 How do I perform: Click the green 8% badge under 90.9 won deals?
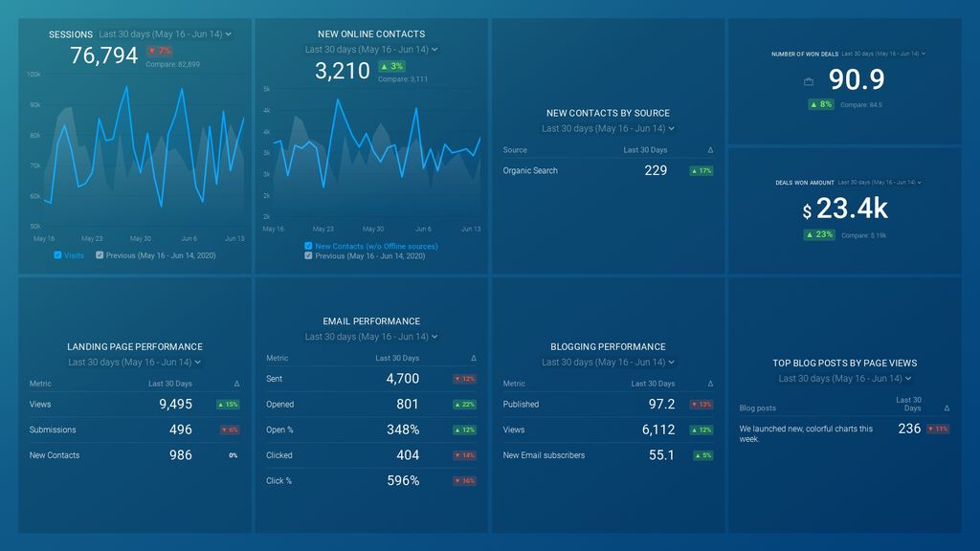819,104
